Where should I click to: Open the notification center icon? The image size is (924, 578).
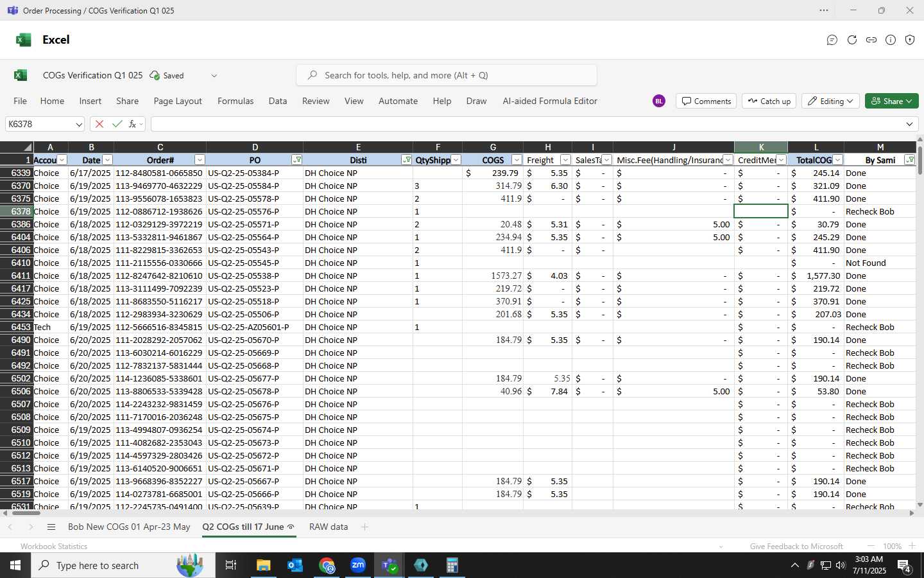(904, 566)
